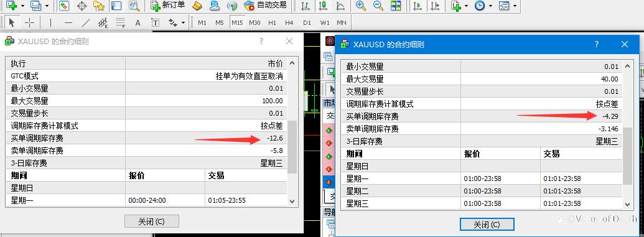
Task: Expand profiles dropdown arrow
Action: tap(47, 6)
